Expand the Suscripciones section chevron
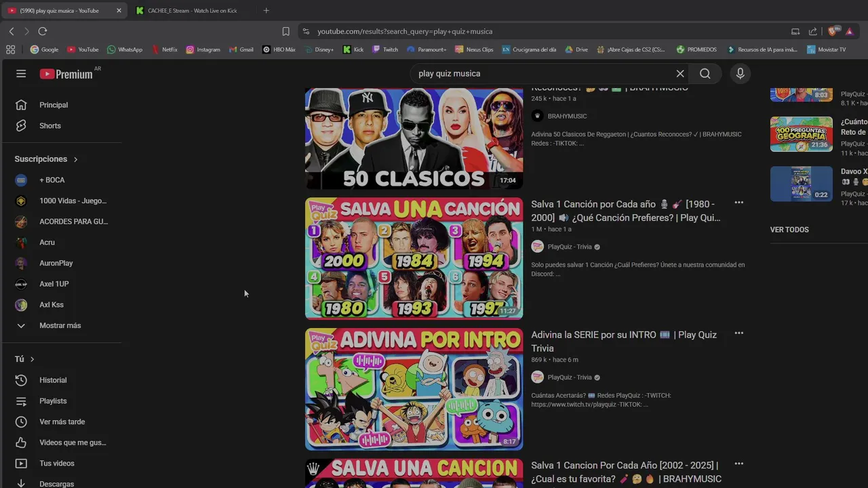 [75, 159]
